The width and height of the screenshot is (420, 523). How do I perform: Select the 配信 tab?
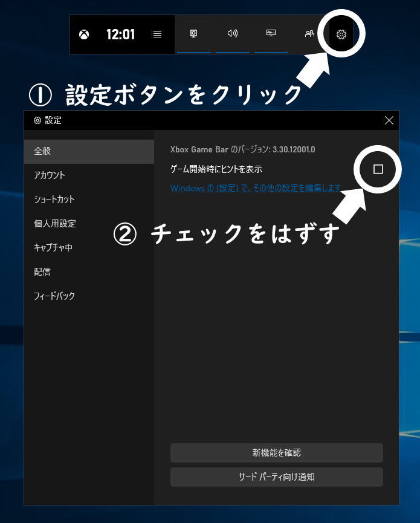pos(89,271)
